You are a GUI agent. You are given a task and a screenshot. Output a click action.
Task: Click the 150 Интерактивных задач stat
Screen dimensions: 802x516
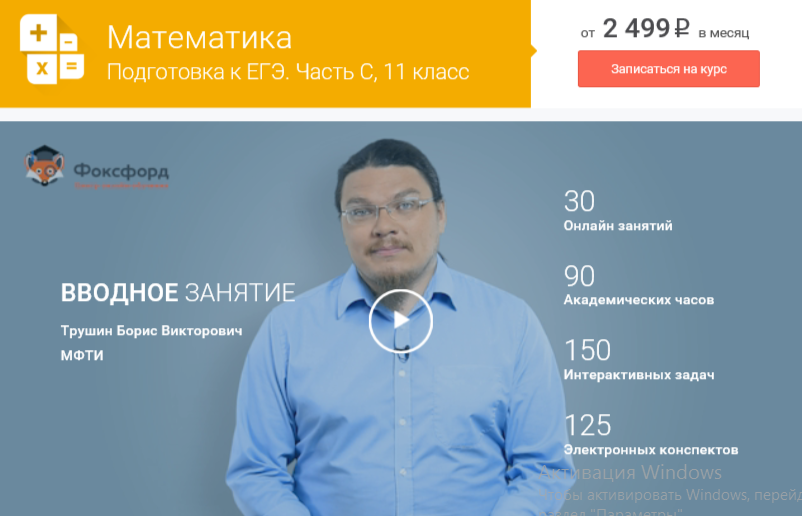coord(639,360)
